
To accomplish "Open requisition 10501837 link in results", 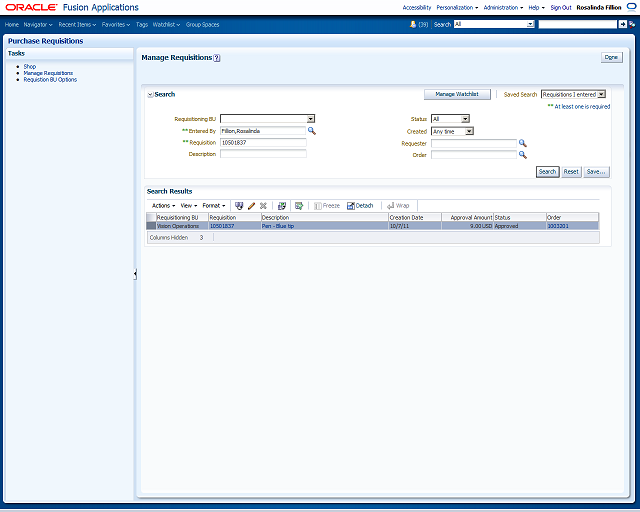I will pos(222,226).
